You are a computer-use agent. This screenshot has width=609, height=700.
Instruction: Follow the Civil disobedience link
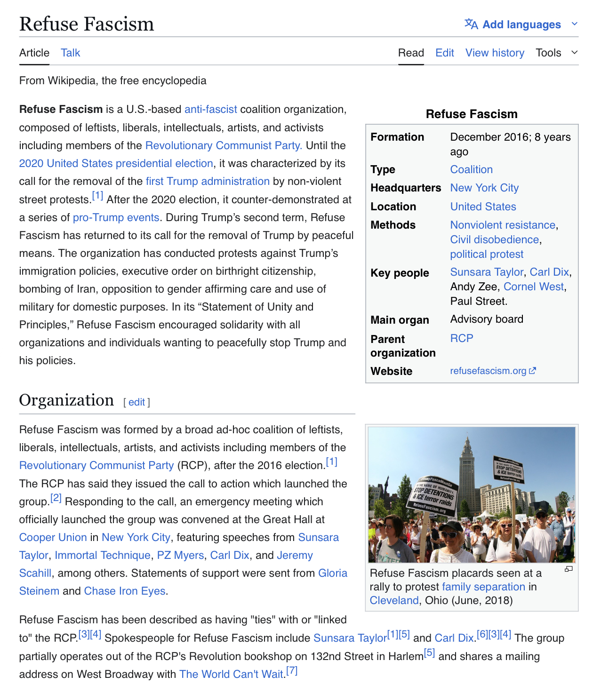point(494,239)
